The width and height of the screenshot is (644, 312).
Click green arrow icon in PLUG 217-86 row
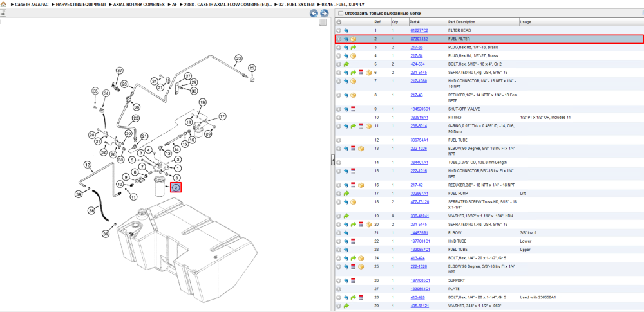point(353,48)
